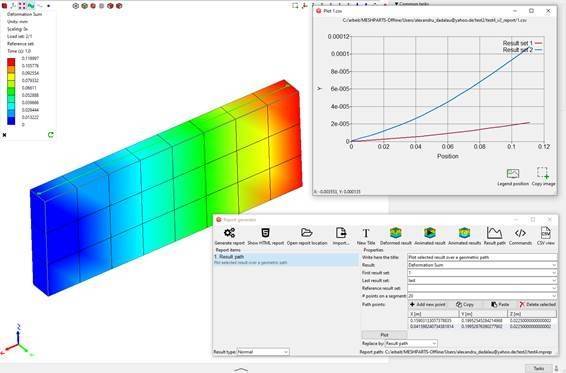This screenshot has width=566, height=373.
Task: Copy image from the plot window
Action: pos(543,173)
